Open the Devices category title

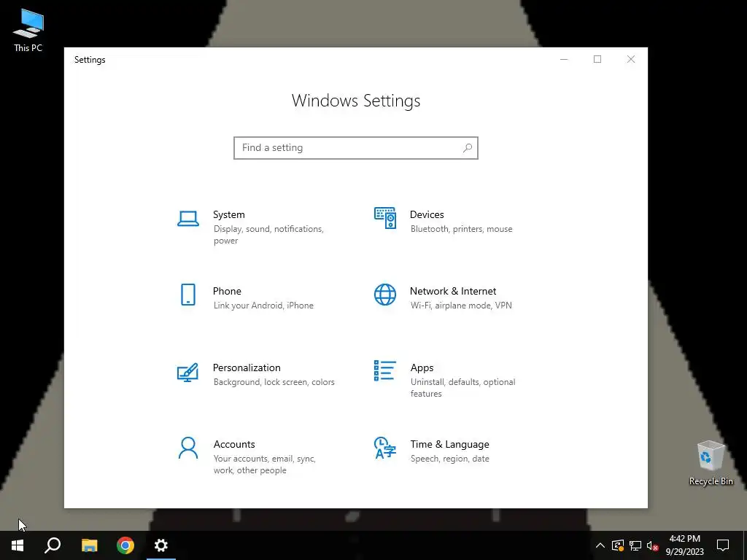pyautogui.click(x=427, y=215)
